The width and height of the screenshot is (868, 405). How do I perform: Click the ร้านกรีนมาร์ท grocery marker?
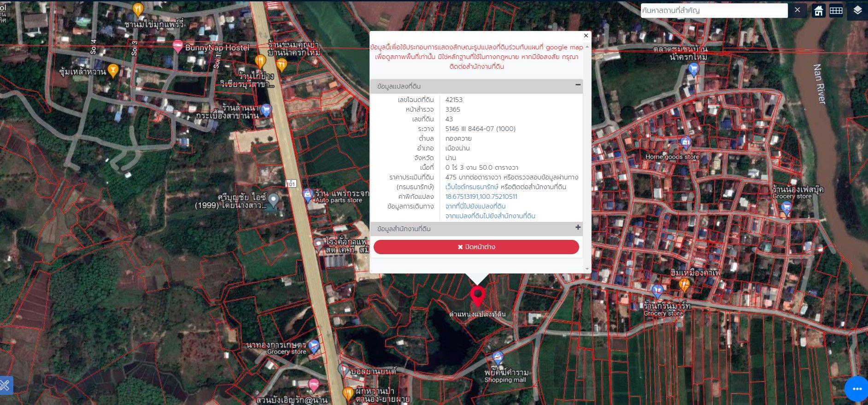click(657, 291)
